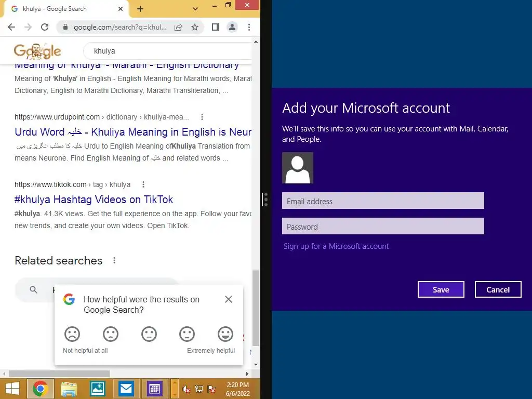Click the Cancel button

coord(498,289)
